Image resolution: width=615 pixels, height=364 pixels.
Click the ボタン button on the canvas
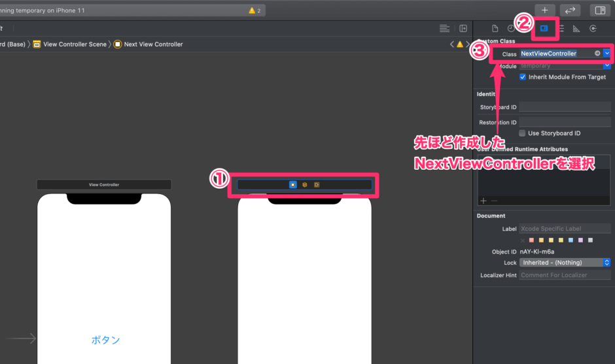pyautogui.click(x=105, y=340)
